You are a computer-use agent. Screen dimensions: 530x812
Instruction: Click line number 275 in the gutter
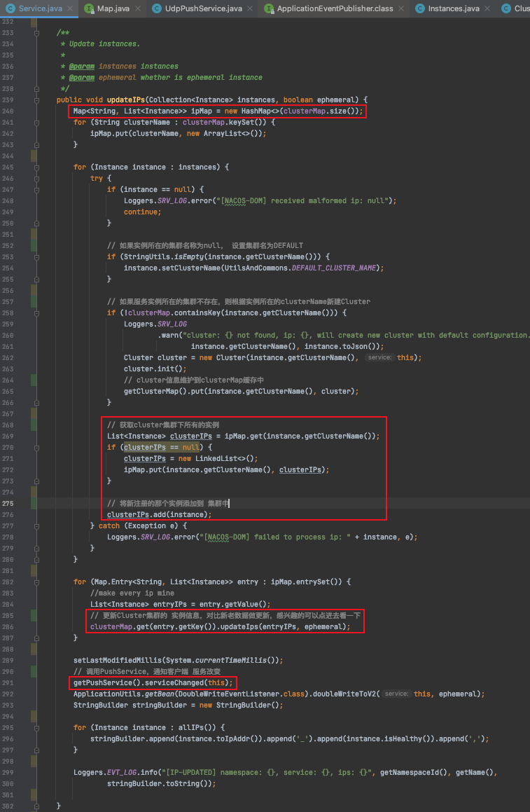tap(8, 503)
